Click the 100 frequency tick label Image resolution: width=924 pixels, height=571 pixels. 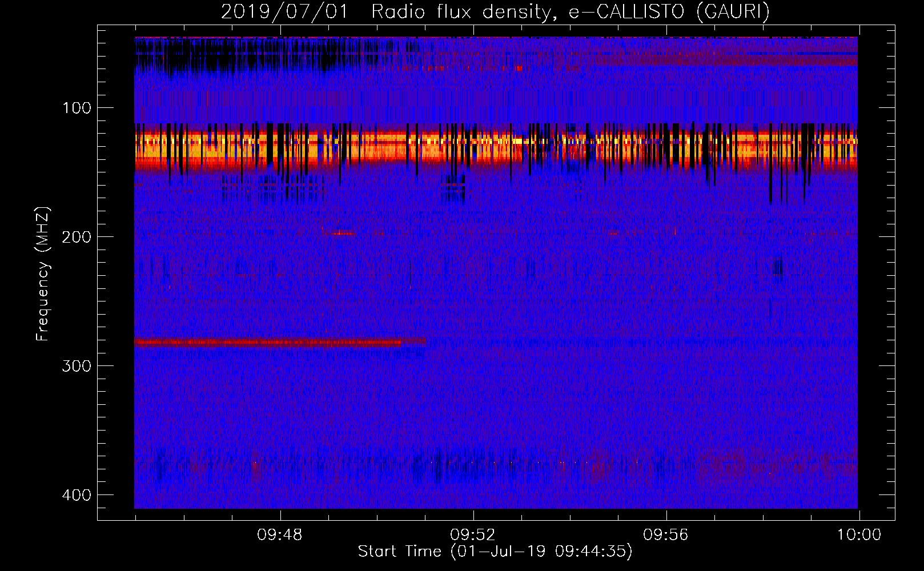pos(77,108)
